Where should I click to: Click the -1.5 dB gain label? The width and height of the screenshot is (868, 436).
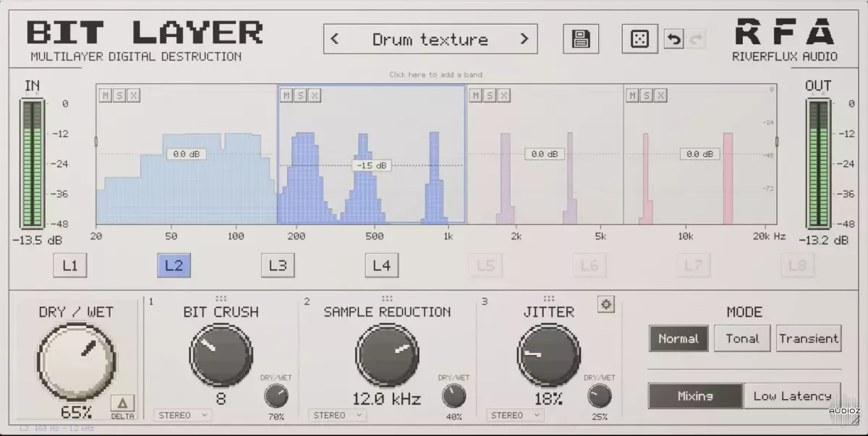pos(371,166)
